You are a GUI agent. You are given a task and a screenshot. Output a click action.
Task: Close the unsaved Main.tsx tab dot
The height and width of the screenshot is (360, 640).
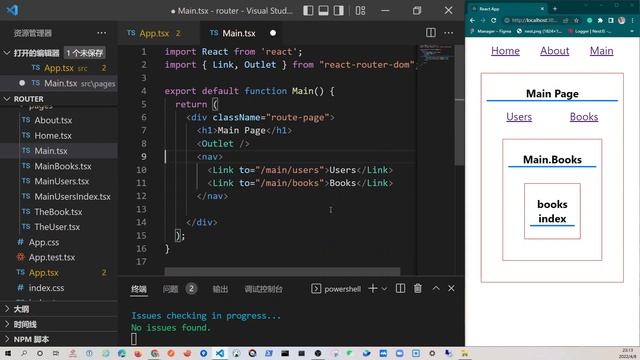(273, 33)
